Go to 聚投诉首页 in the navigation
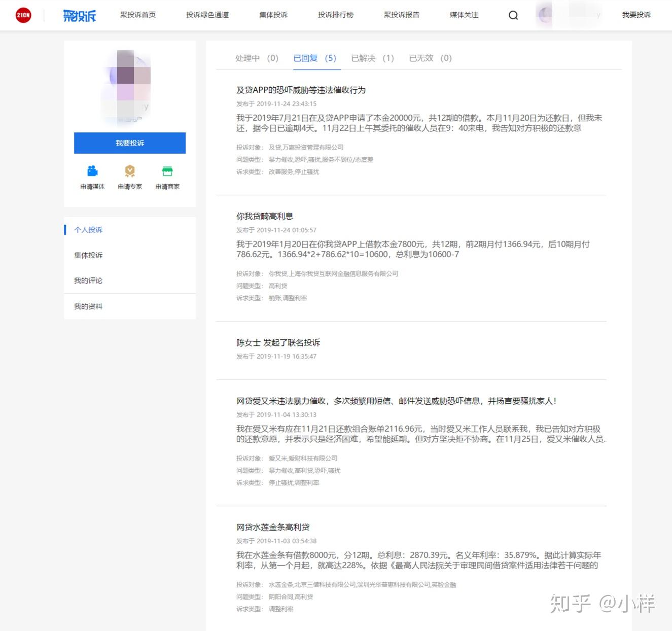The height and width of the screenshot is (631, 672). tap(138, 15)
